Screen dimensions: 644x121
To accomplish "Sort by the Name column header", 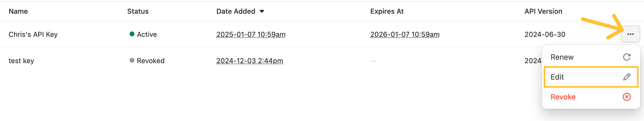I will click(18, 11).
